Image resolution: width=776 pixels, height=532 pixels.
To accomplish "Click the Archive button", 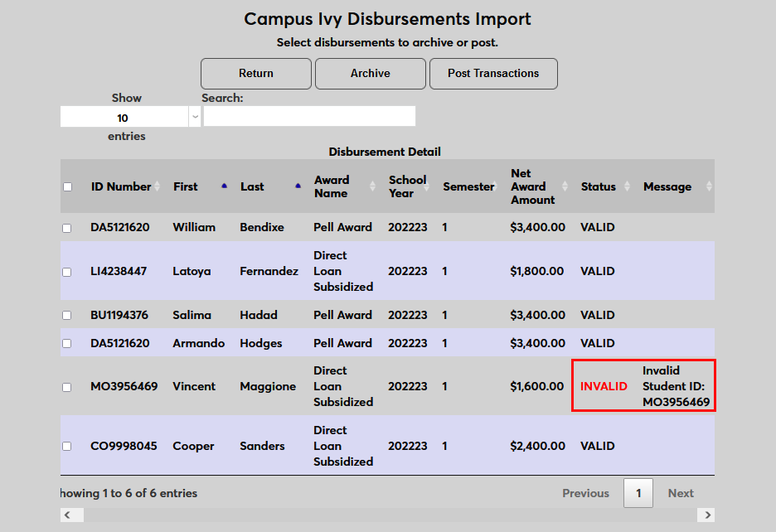I will tap(371, 74).
